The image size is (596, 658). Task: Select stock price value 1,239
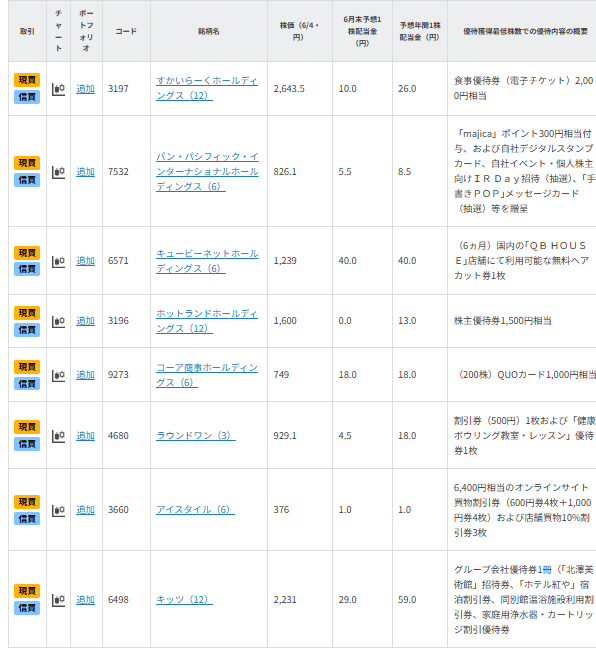point(285,261)
